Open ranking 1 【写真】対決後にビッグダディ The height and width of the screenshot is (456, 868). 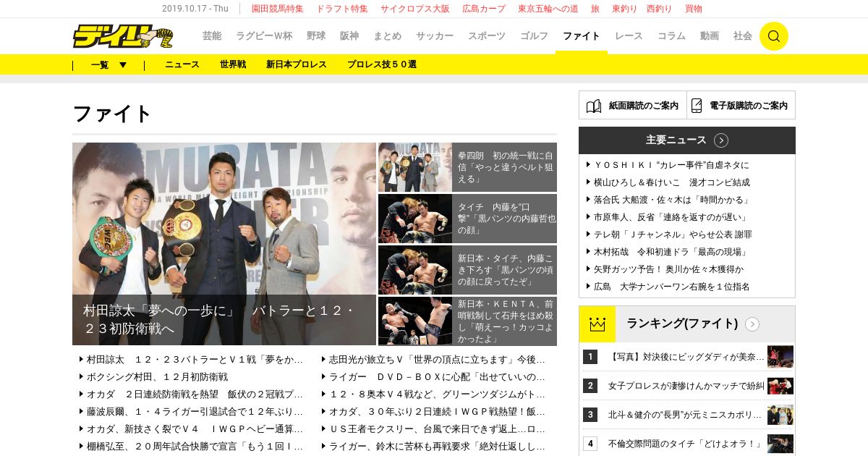click(686, 357)
